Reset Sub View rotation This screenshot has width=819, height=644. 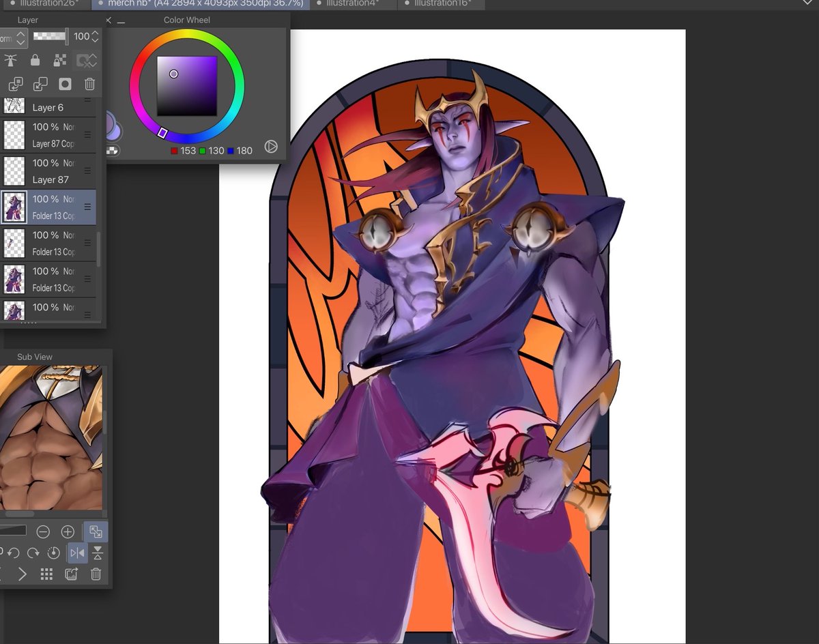pyautogui.click(x=53, y=553)
